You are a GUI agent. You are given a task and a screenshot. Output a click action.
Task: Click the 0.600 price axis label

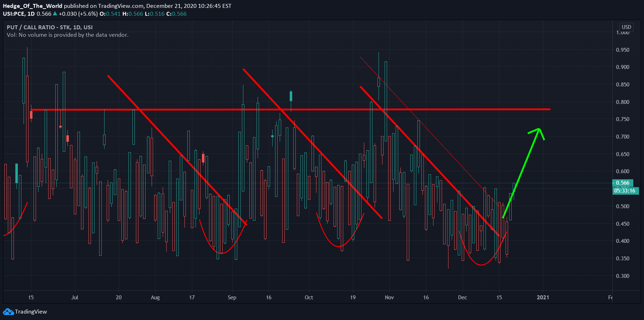623,171
